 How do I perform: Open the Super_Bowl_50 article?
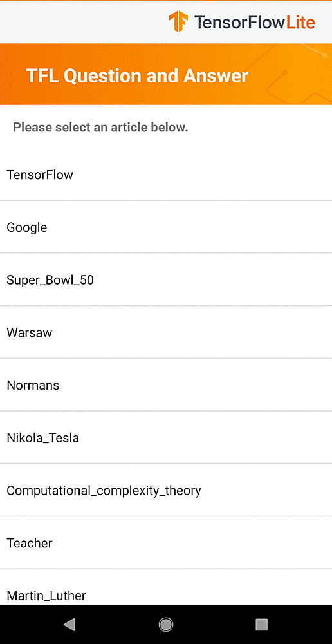(x=166, y=279)
